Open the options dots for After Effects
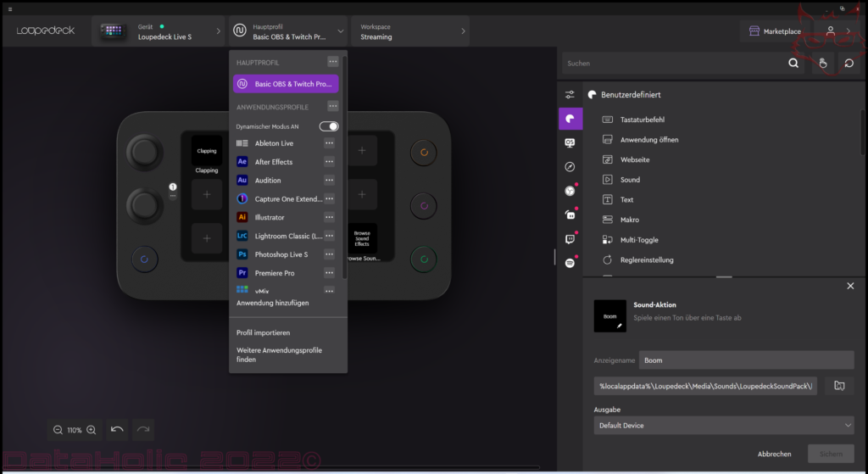 (330, 162)
